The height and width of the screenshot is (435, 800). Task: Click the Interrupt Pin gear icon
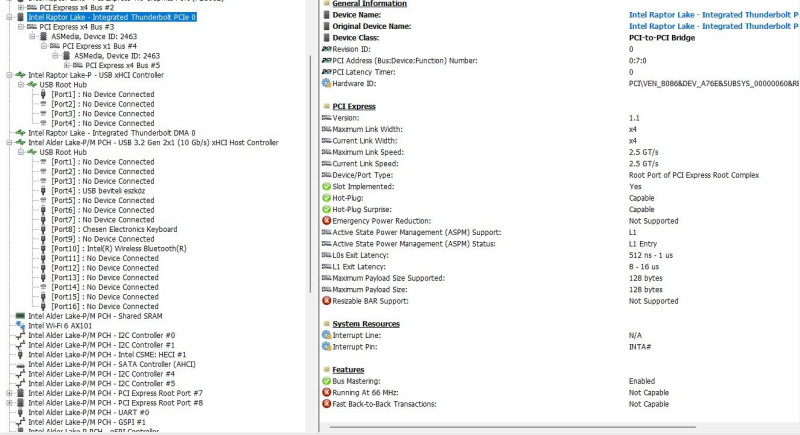coord(327,346)
